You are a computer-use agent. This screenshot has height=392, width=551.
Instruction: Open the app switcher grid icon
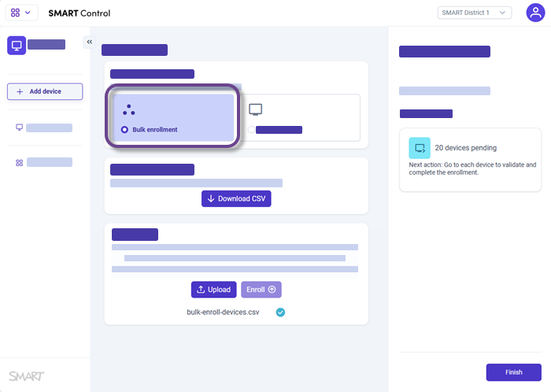click(x=15, y=13)
